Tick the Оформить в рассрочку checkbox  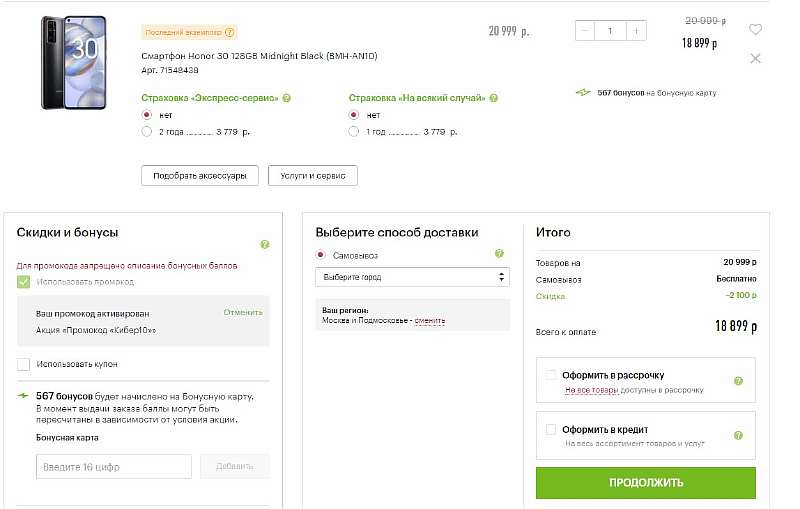[550, 375]
